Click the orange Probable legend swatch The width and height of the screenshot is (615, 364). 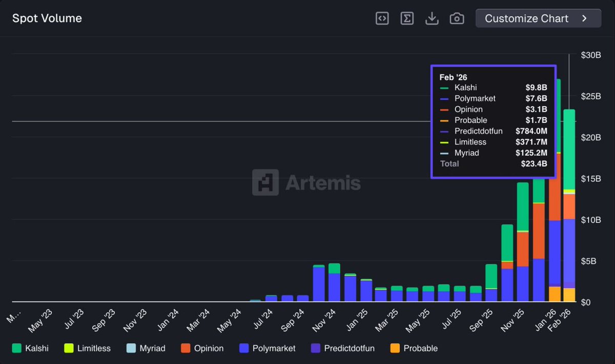coord(395,348)
